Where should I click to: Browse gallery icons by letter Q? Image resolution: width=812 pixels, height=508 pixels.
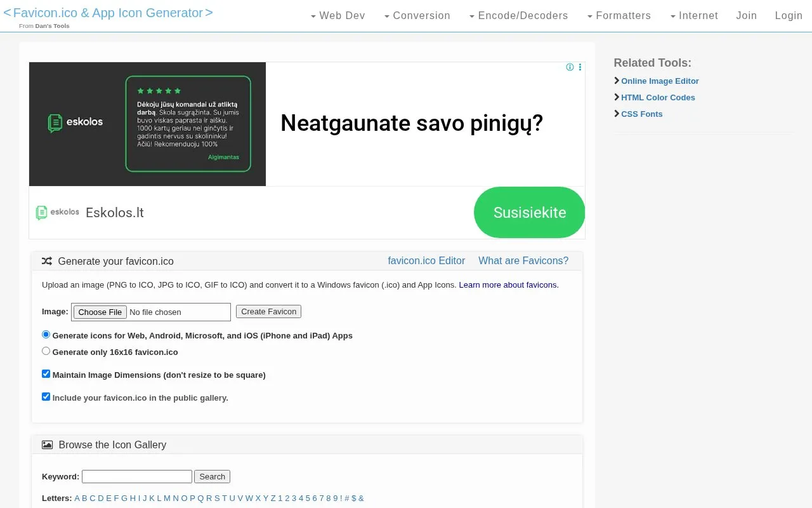[x=200, y=498]
